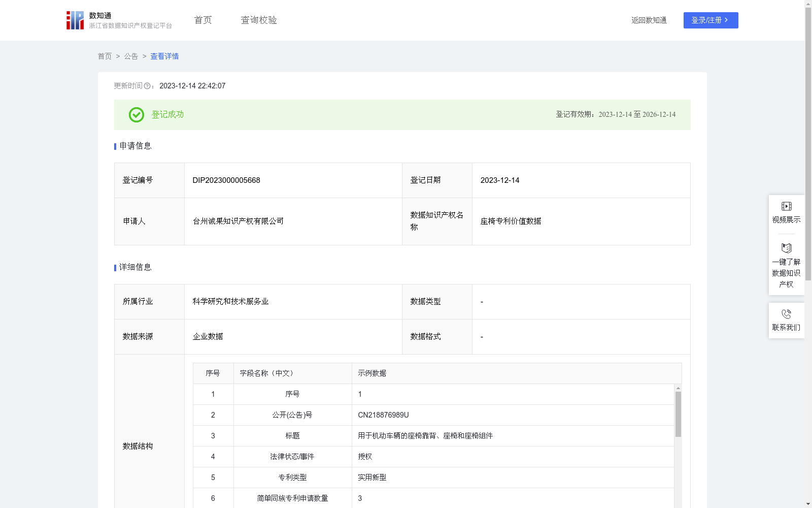Click the 授权 sample value
The height and width of the screenshot is (508, 812).
365,457
